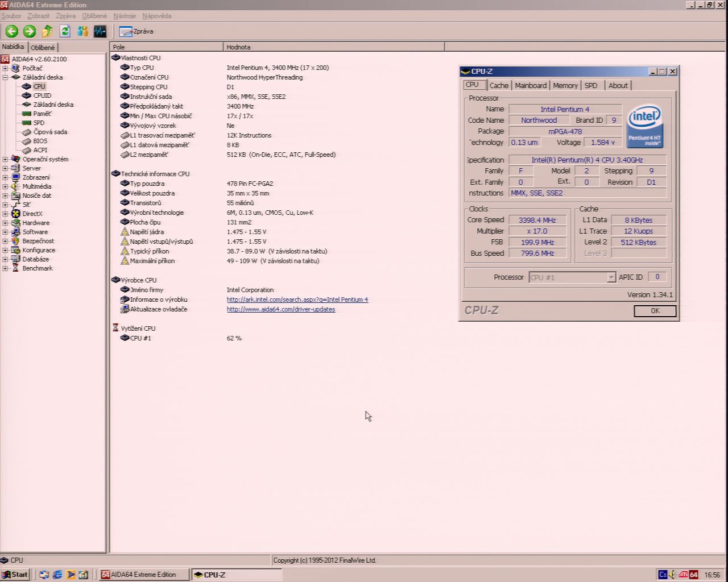Viewport: 728px width, 582px height.
Task: Collapse the Základní deska tree node
Action: pos(5,77)
